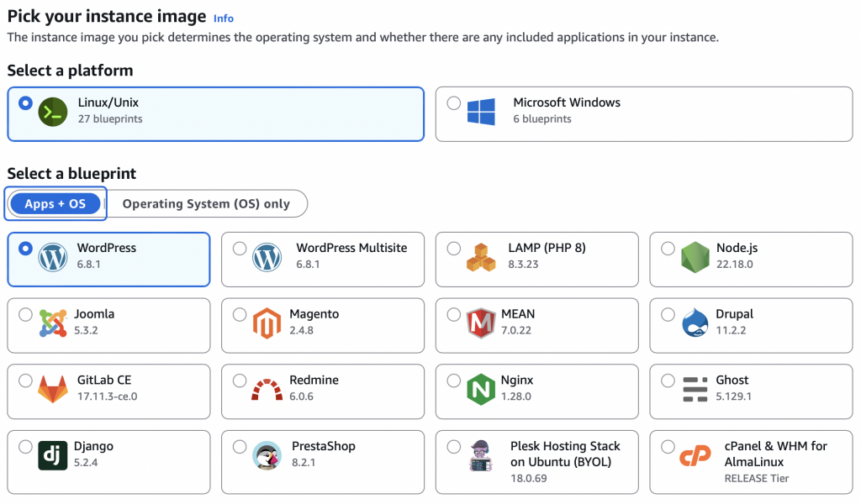Click the Drupal droplet icon
The height and width of the screenshot is (504, 861).
point(695,323)
